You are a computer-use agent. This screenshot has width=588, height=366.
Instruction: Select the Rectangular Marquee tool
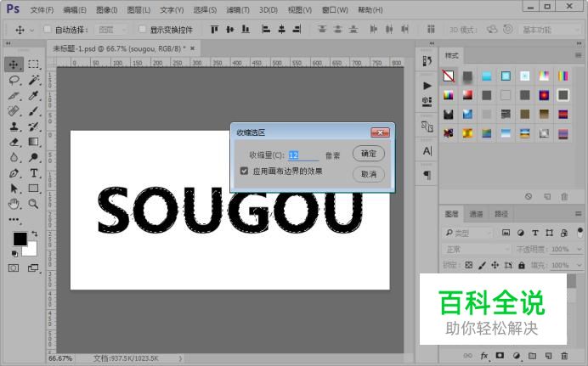pos(33,65)
